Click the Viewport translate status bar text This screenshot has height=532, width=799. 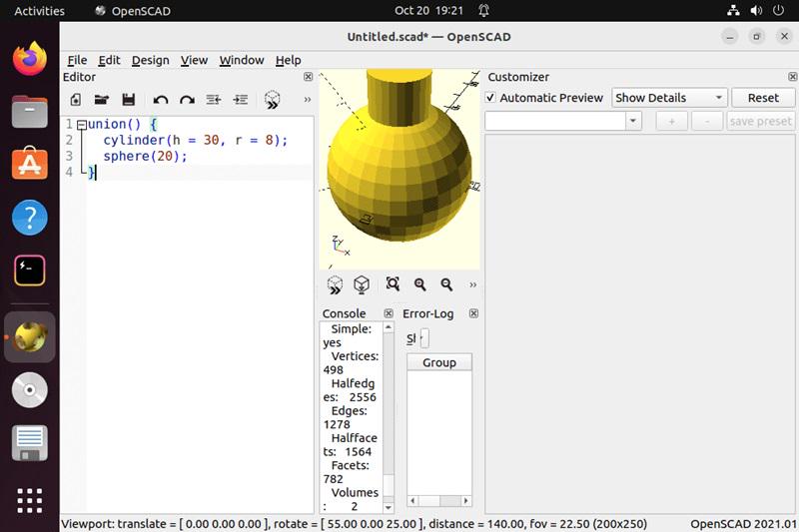click(x=354, y=524)
